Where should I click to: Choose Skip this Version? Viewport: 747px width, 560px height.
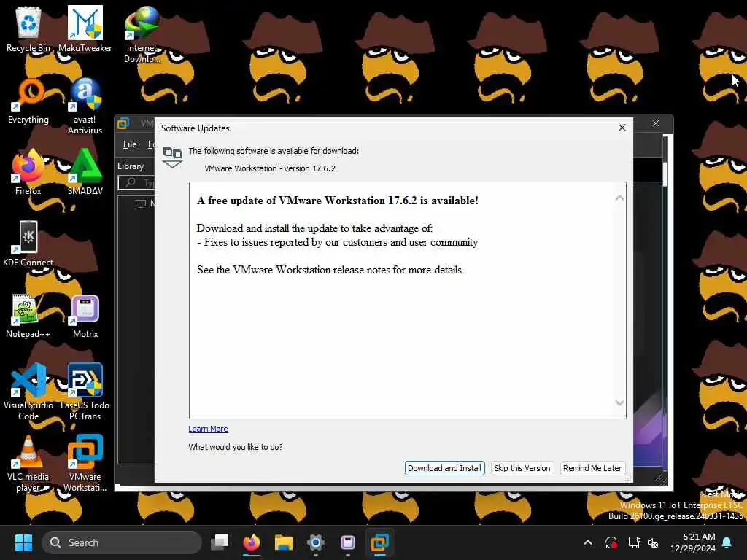point(522,468)
